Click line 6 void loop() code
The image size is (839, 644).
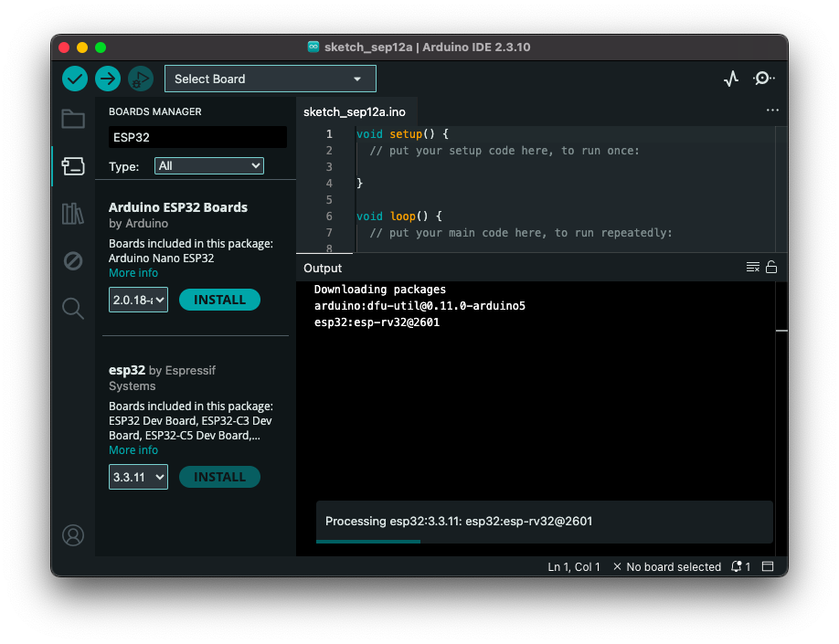[x=399, y=216]
